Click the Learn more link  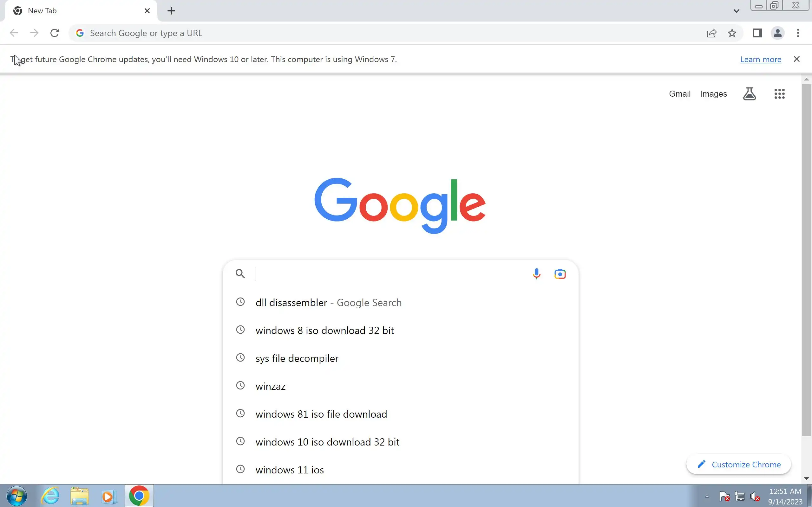click(x=761, y=59)
